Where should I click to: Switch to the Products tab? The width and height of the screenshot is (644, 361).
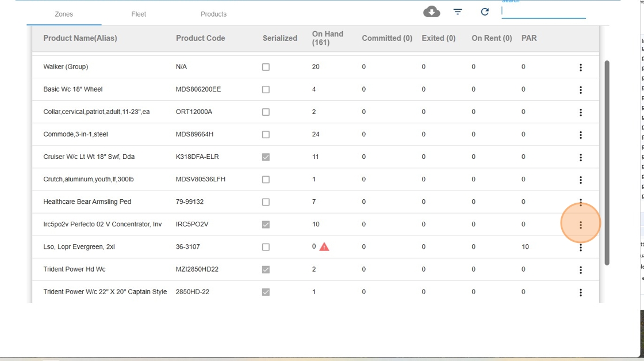(213, 14)
